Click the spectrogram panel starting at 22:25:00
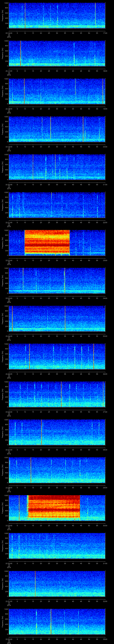Viewport: 114px width, 644px height. pos(57,357)
